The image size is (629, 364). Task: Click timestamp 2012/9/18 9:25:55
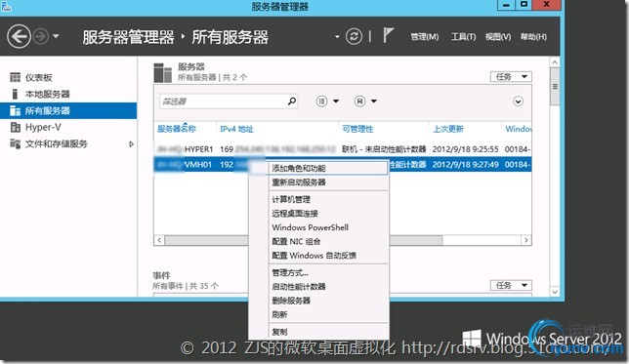pos(465,149)
